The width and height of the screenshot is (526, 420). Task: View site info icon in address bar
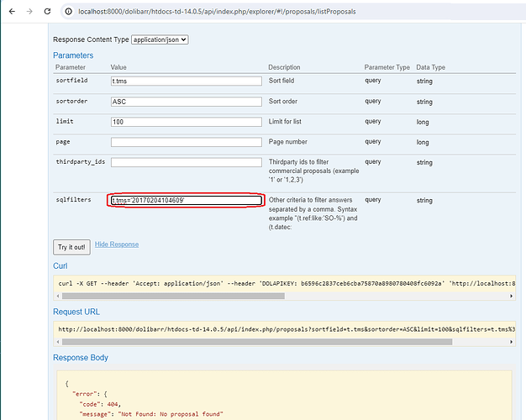(68, 12)
